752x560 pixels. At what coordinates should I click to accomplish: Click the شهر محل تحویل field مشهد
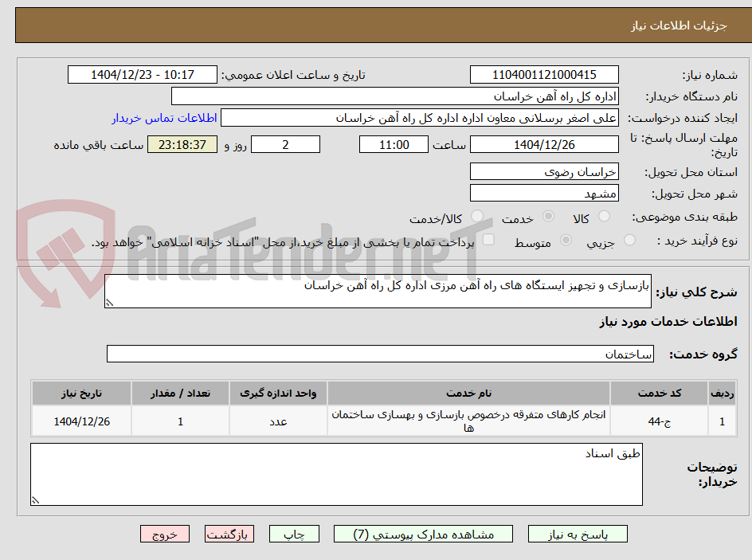point(544,194)
